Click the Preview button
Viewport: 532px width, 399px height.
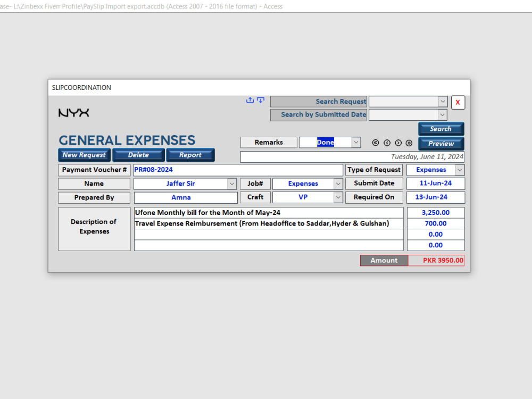pyautogui.click(x=441, y=144)
